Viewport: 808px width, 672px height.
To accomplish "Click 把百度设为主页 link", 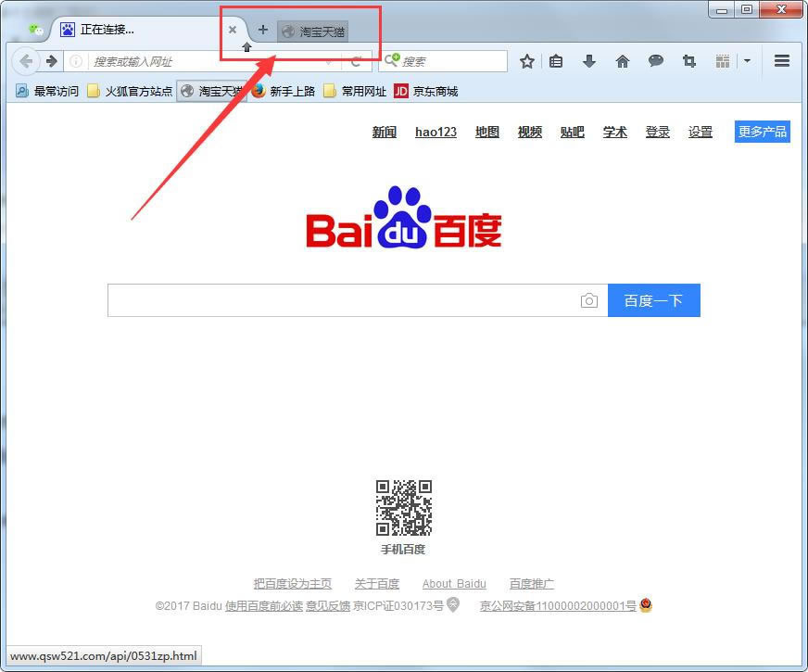I will (x=293, y=584).
